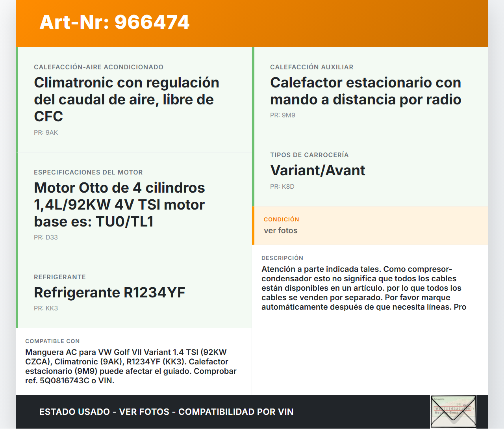Select the Variant/Avant body type heading

[x=317, y=170]
